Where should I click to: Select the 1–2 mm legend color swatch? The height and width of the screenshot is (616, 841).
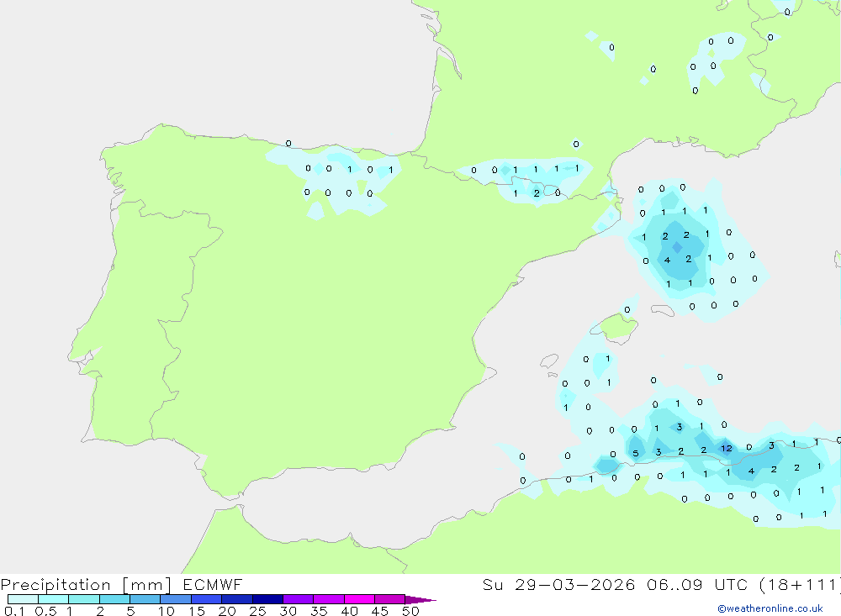(x=83, y=599)
